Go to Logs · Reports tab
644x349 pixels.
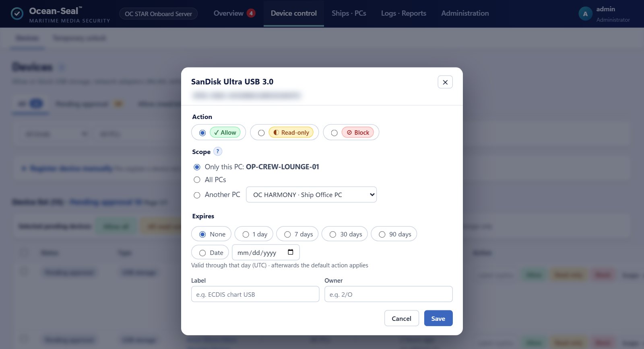pos(404,13)
